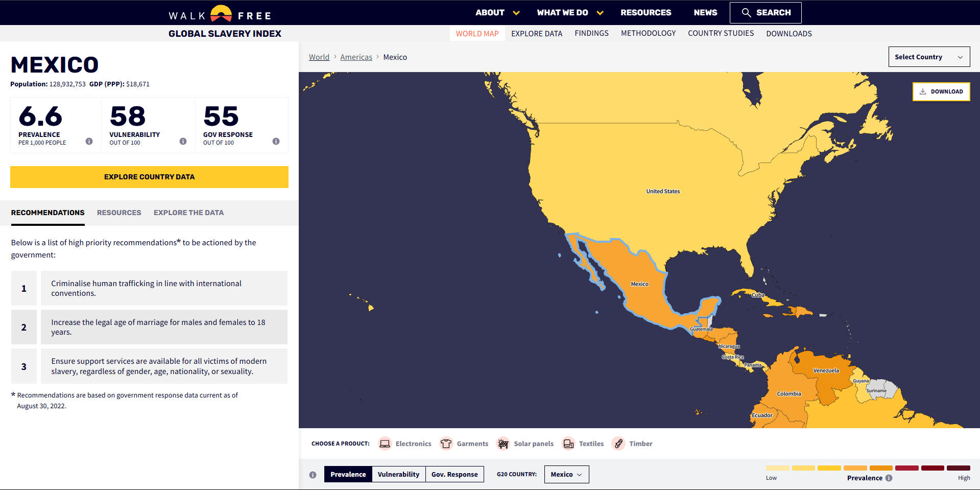The width and height of the screenshot is (980, 490).
Task: Select the Timber icon
Action: click(x=618, y=444)
